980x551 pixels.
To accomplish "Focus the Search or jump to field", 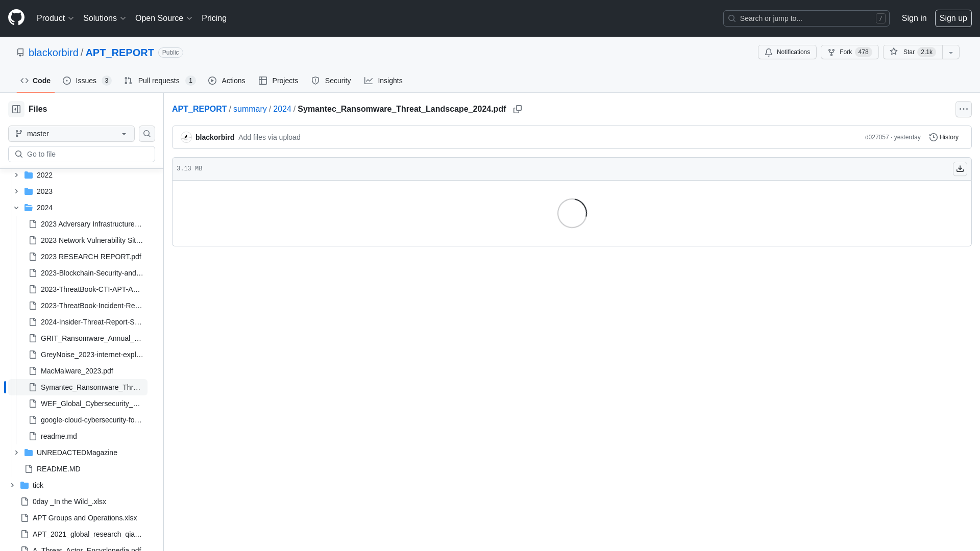I will point(806,18).
